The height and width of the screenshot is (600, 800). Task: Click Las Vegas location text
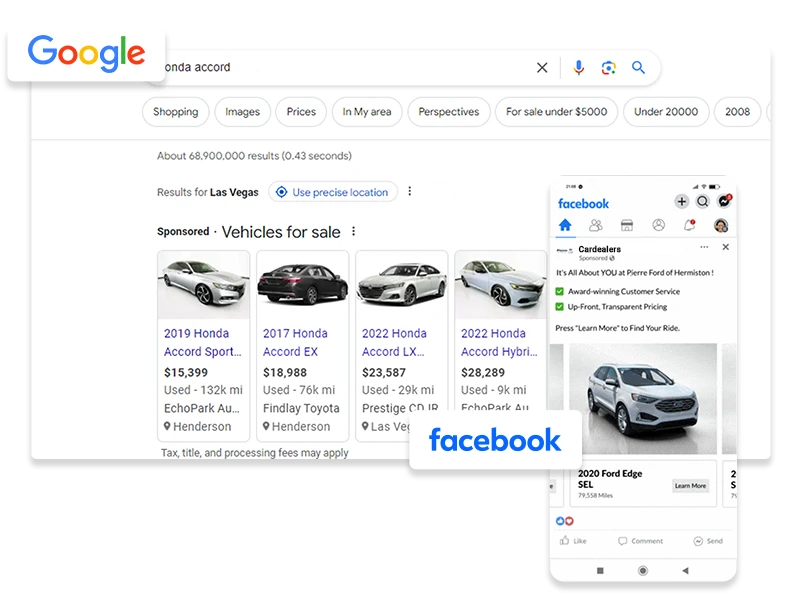point(234,192)
